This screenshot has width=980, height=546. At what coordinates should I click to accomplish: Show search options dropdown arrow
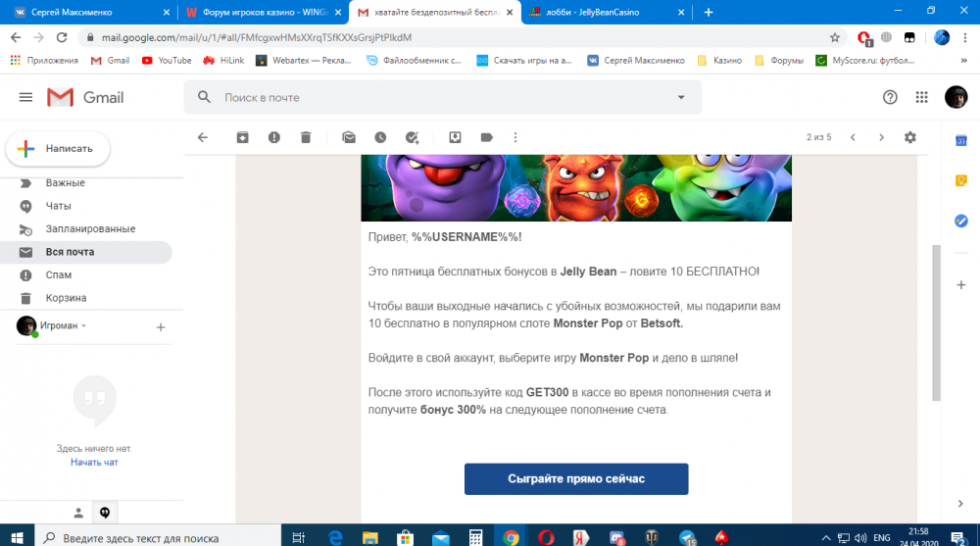[x=681, y=98]
